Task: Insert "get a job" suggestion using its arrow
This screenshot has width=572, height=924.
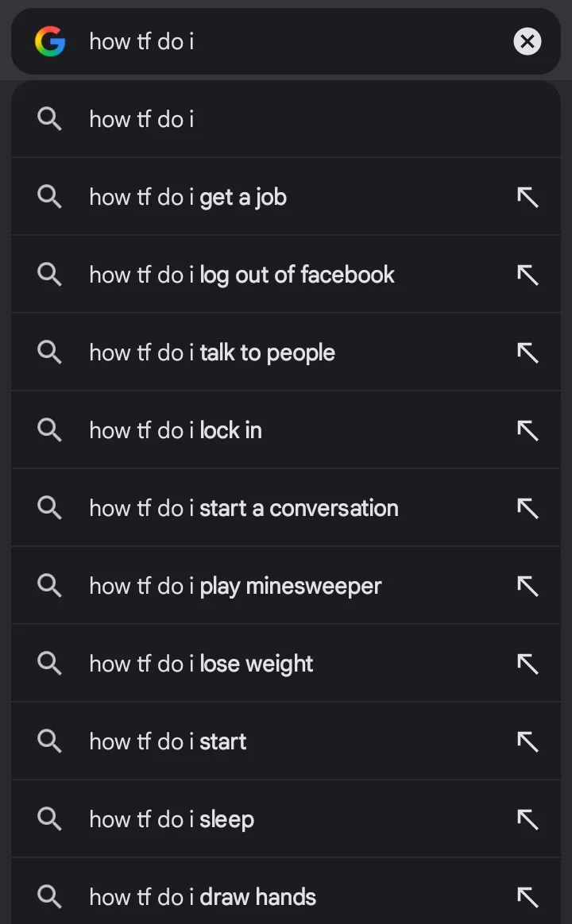Action: 528,197
